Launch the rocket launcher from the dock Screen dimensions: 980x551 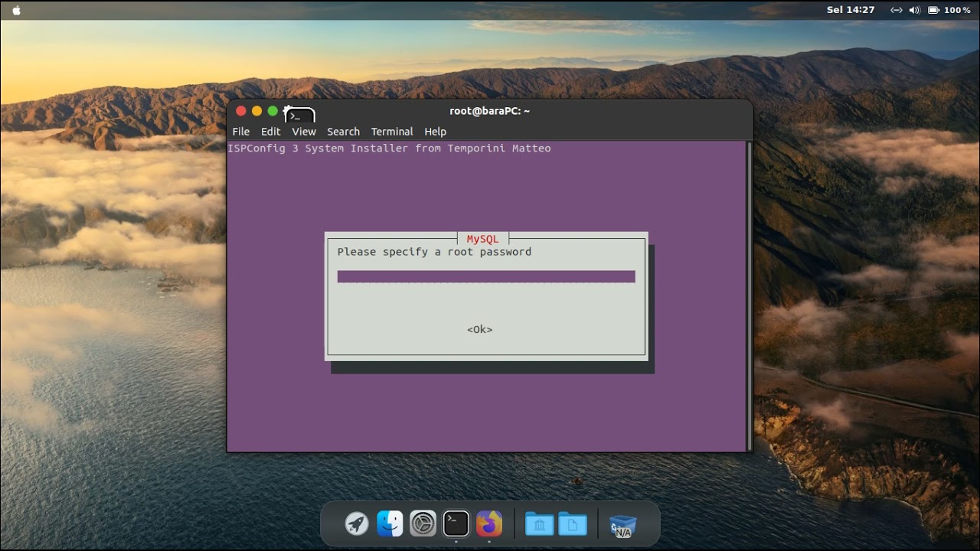pyautogui.click(x=357, y=523)
